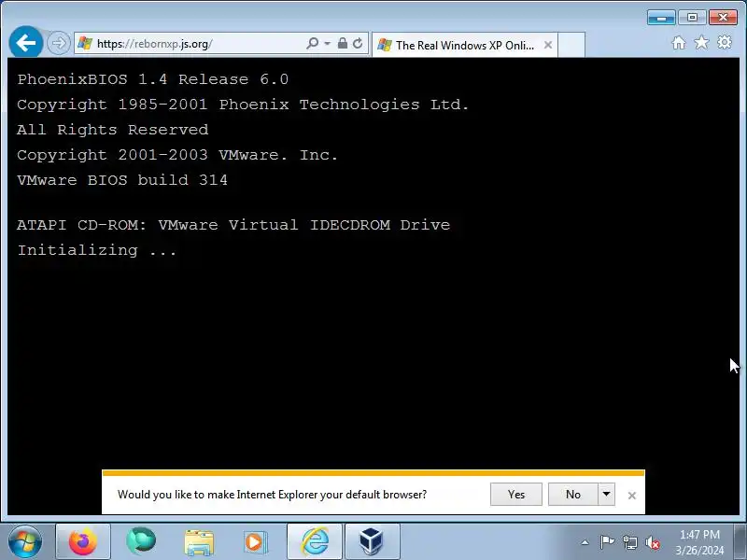Click the 'PhoenixBIOS 1.4 Release 6.0' line
Screen dimensions: 747x560
pos(153,79)
